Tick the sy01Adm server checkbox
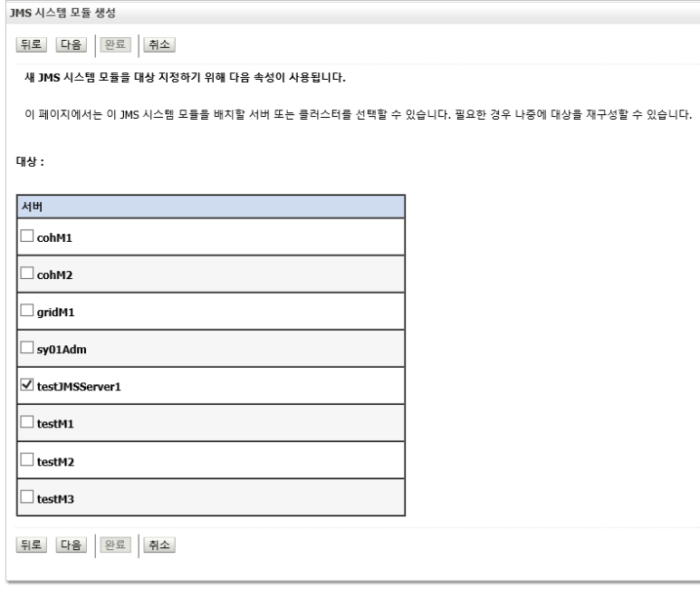The height and width of the screenshot is (598, 700). tap(27, 347)
